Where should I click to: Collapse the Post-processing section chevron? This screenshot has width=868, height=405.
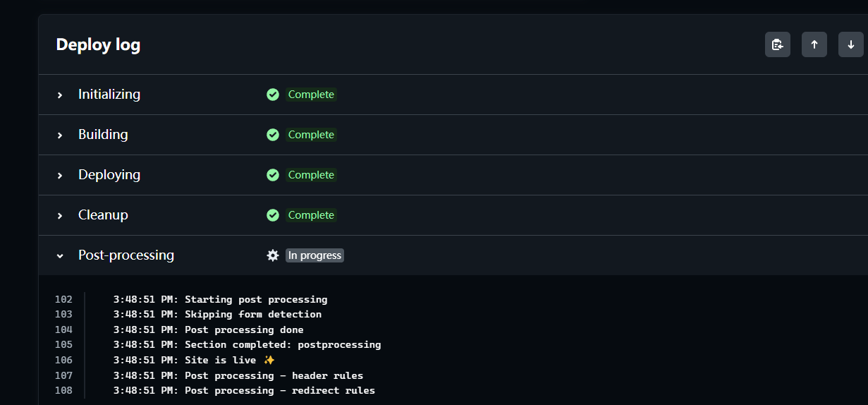[x=60, y=255]
